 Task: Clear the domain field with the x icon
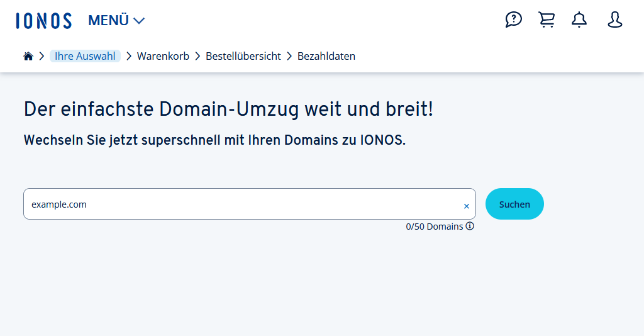click(x=466, y=206)
